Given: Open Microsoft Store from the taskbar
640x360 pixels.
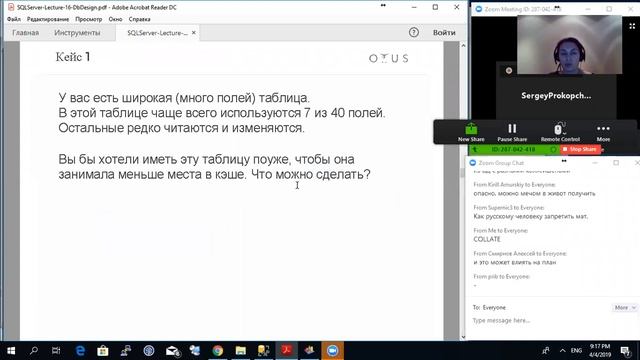Looking at the screenshot, I should coord(103,351).
